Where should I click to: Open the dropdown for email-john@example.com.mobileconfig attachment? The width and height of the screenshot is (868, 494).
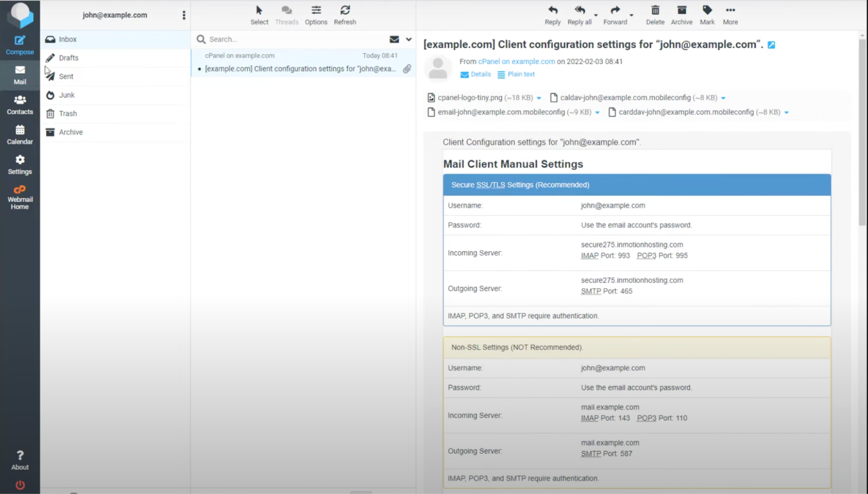597,112
